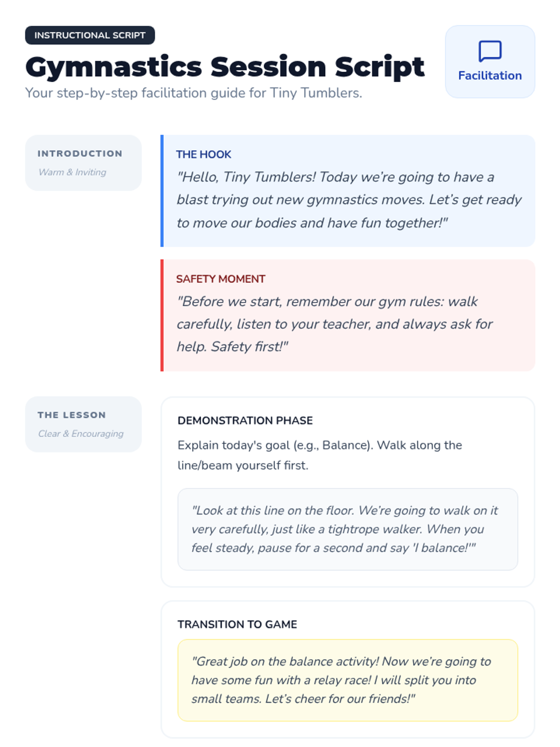Click the Gymnastics Session Script heading
This screenshot has width=560, height=747.
pyautogui.click(x=224, y=67)
